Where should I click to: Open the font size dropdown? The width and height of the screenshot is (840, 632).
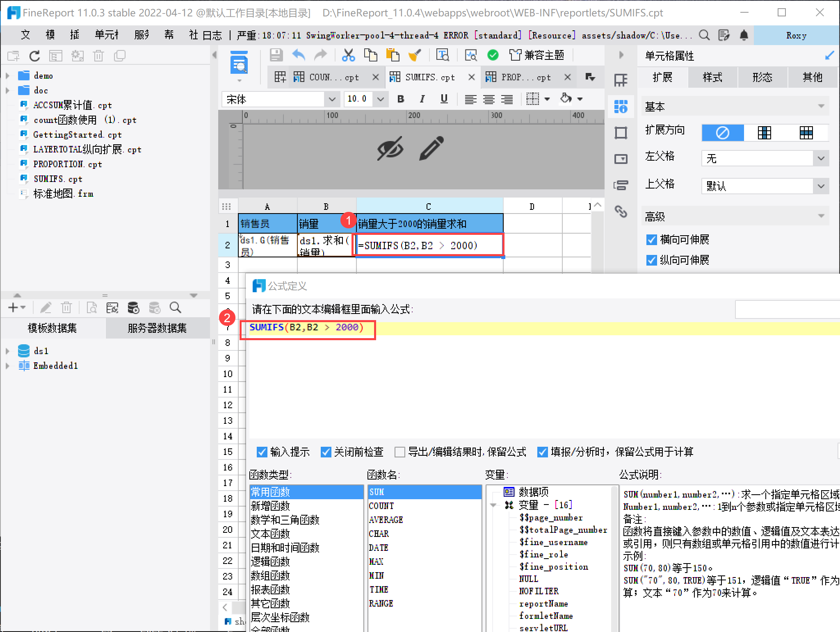(x=380, y=99)
